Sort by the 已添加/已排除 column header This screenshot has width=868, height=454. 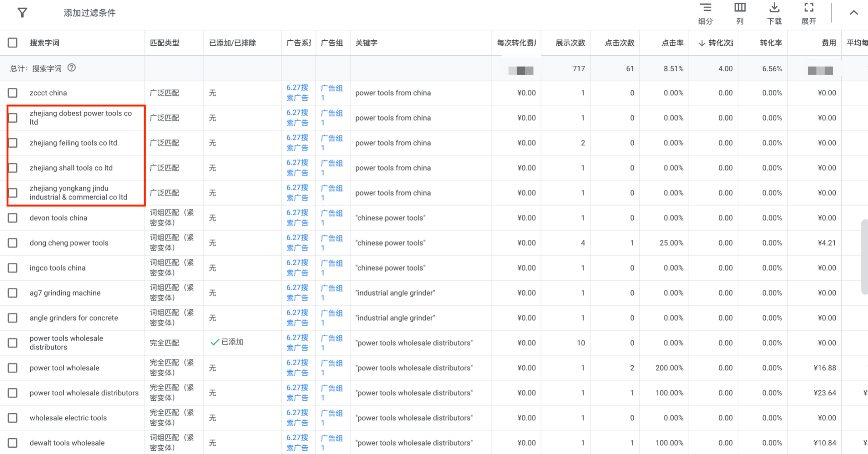coord(232,43)
